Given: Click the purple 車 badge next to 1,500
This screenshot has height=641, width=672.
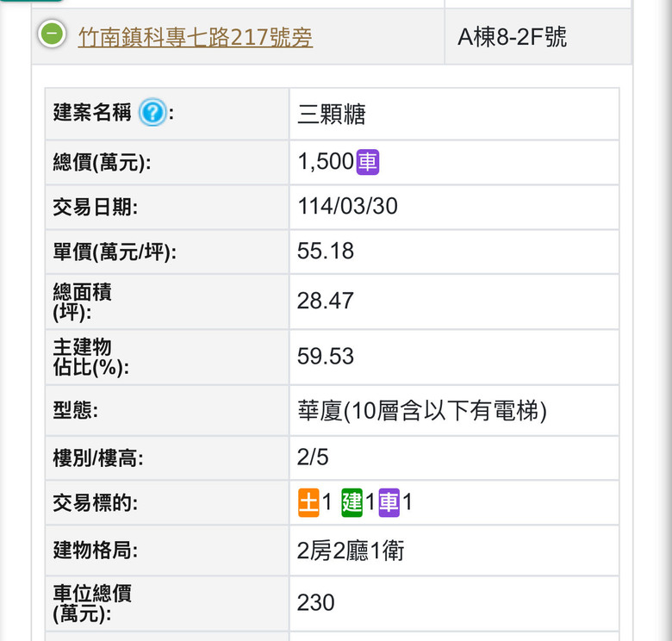Looking at the screenshot, I should tap(368, 162).
